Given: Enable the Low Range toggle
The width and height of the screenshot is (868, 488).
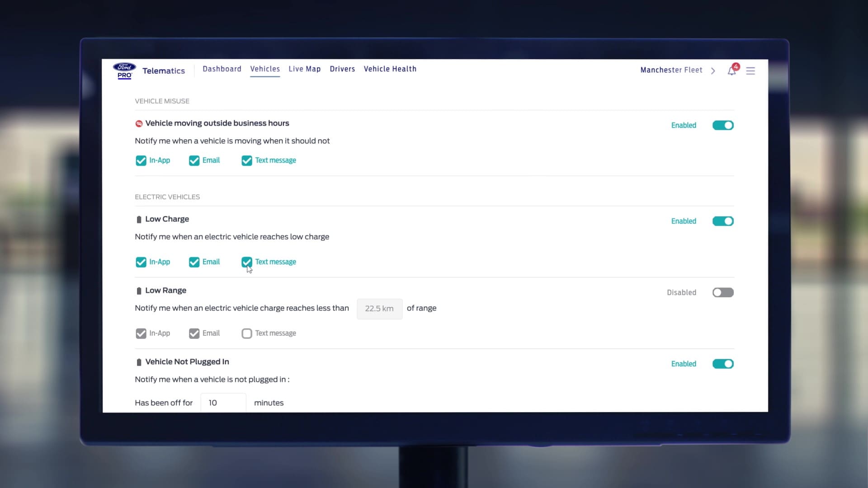Looking at the screenshot, I should pos(723,292).
